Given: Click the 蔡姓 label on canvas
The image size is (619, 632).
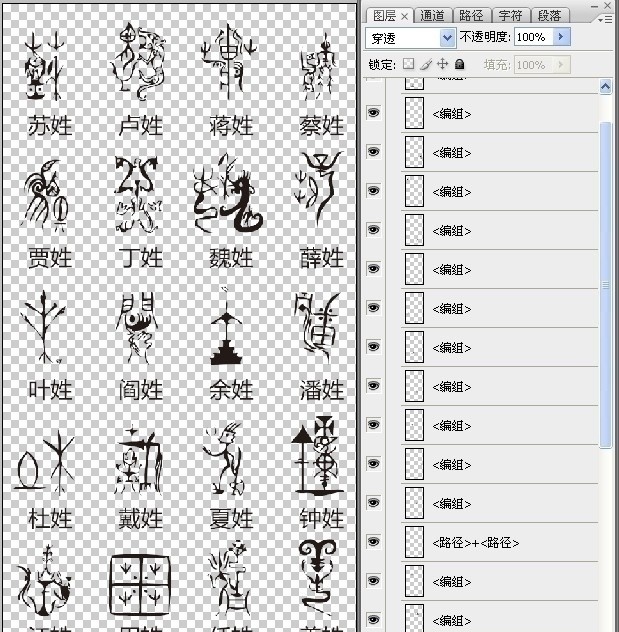Looking at the screenshot, I should click(322, 126).
